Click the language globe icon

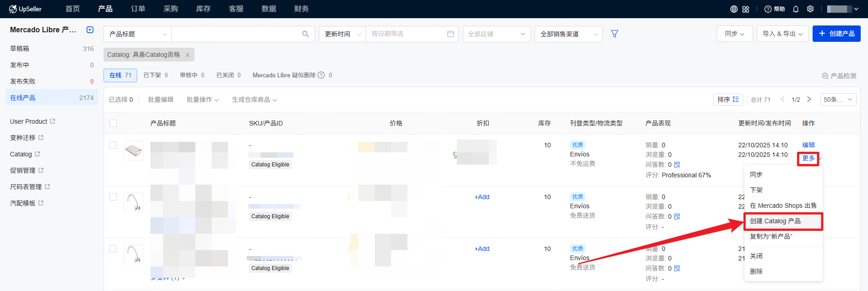(x=734, y=9)
